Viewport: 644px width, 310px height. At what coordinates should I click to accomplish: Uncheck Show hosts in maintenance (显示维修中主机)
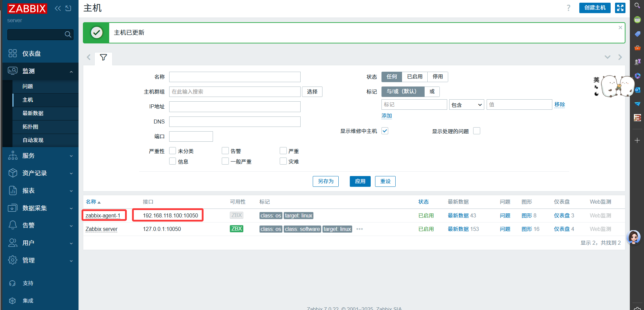coord(385,131)
